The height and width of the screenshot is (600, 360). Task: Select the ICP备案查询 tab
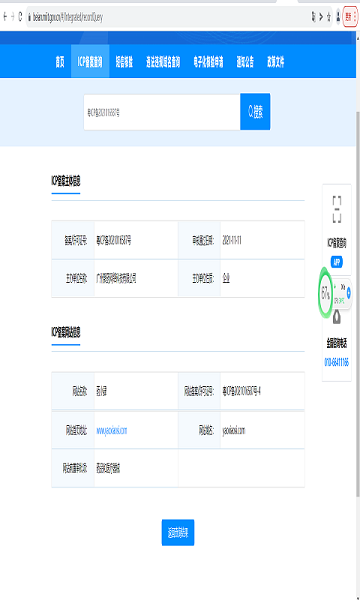90,61
